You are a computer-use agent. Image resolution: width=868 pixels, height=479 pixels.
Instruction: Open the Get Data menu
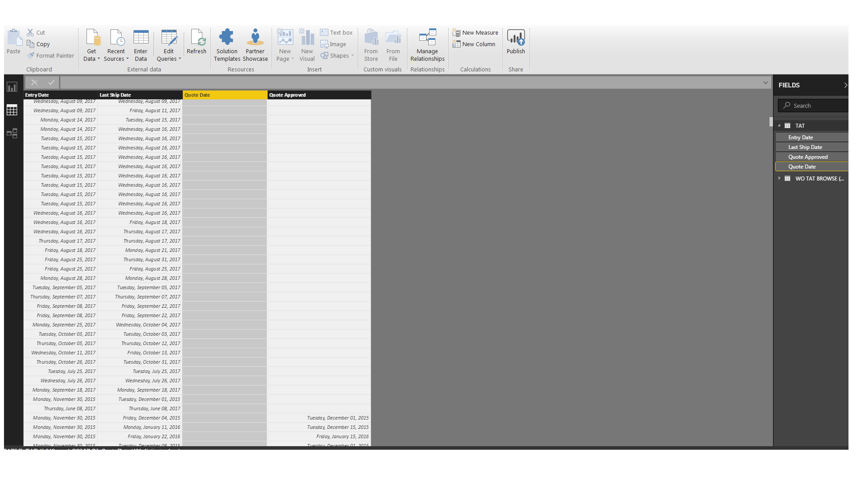tap(91, 45)
